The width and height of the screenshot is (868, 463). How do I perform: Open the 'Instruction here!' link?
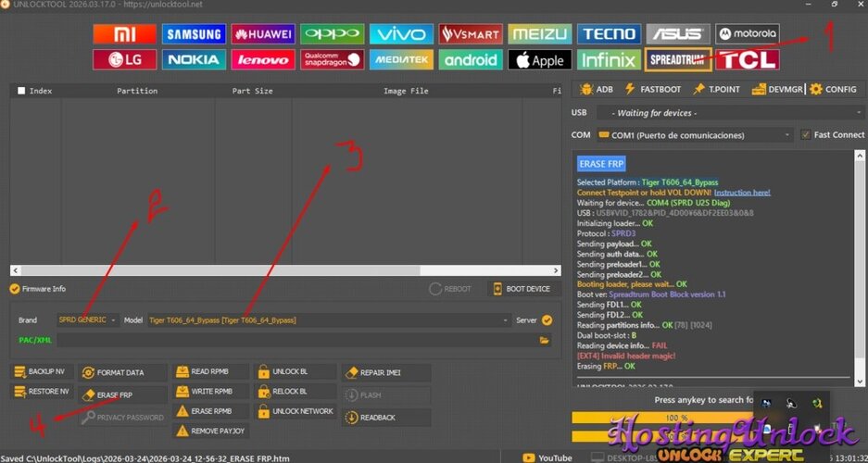click(x=742, y=193)
